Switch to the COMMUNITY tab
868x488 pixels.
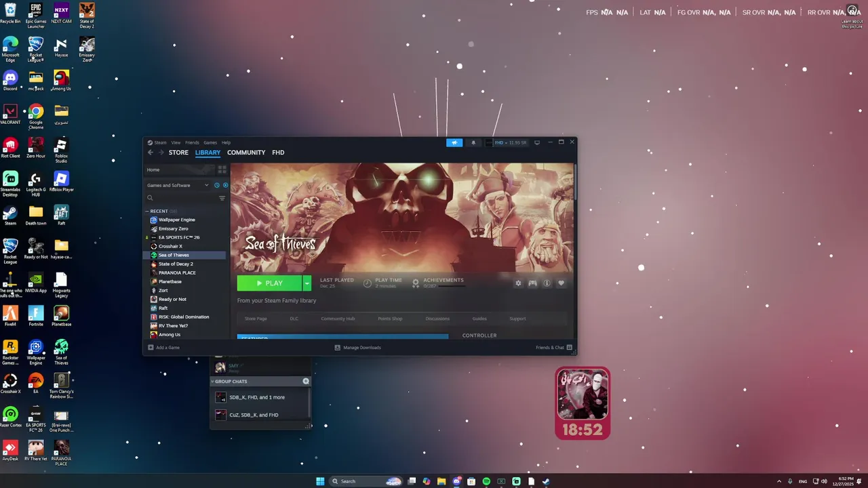click(246, 152)
